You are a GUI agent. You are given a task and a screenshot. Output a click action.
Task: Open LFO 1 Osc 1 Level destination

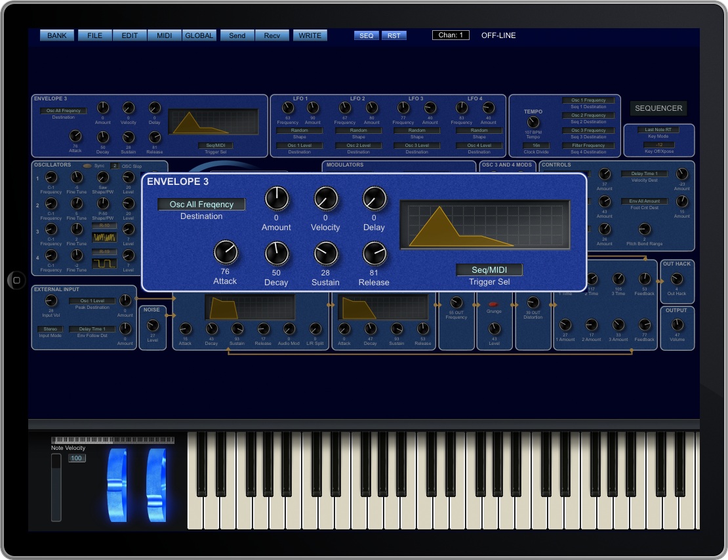(x=300, y=146)
